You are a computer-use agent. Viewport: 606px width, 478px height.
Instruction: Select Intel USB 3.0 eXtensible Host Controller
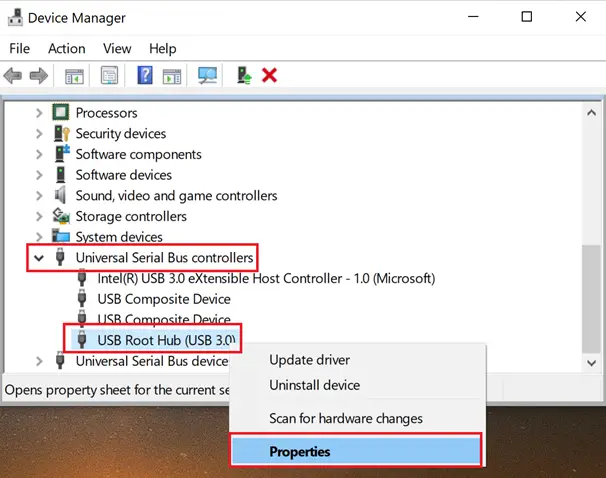[265, 278]
